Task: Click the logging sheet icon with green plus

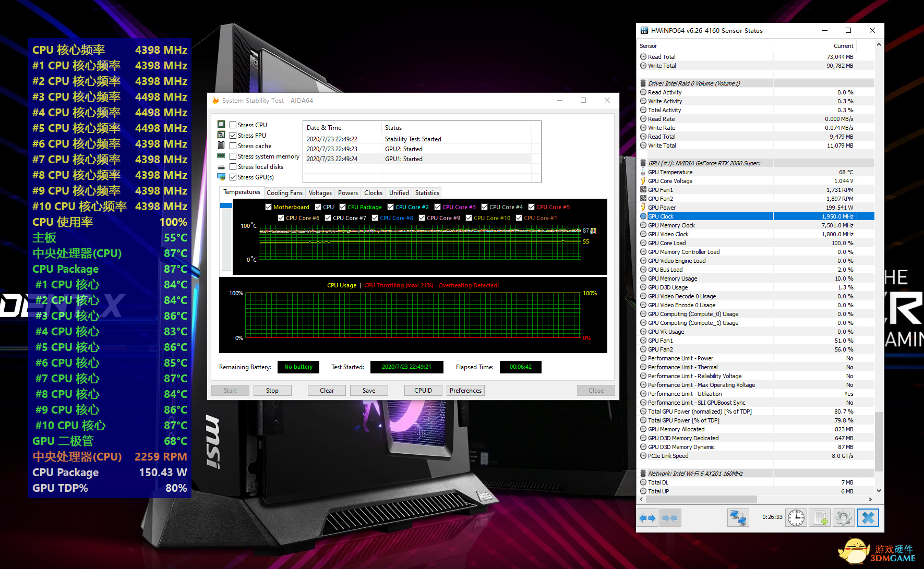Action: click(x=820, y=518)
